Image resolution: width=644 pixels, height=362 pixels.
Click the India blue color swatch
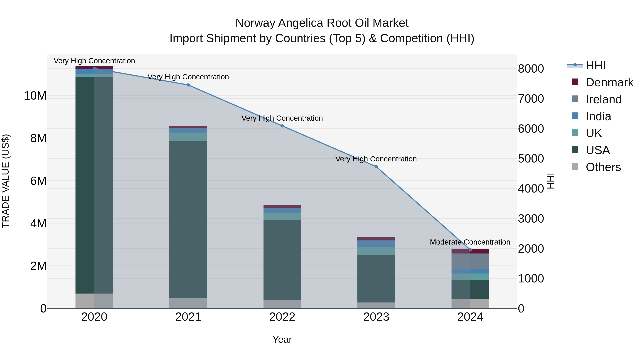(x=575, y=116)
